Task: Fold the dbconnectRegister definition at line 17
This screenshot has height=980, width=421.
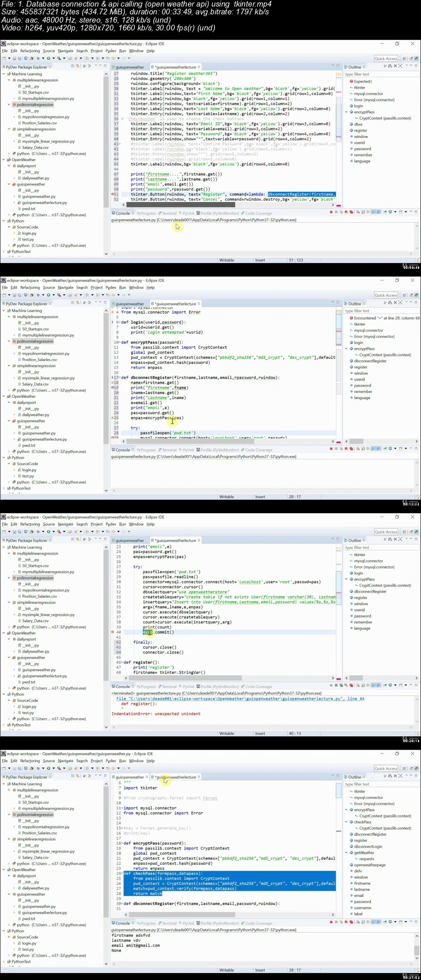Action: 120,377
